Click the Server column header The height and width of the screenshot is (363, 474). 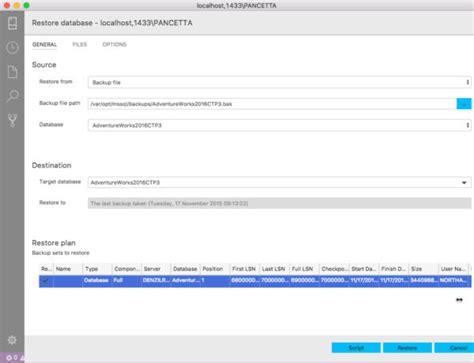[156, 269]
